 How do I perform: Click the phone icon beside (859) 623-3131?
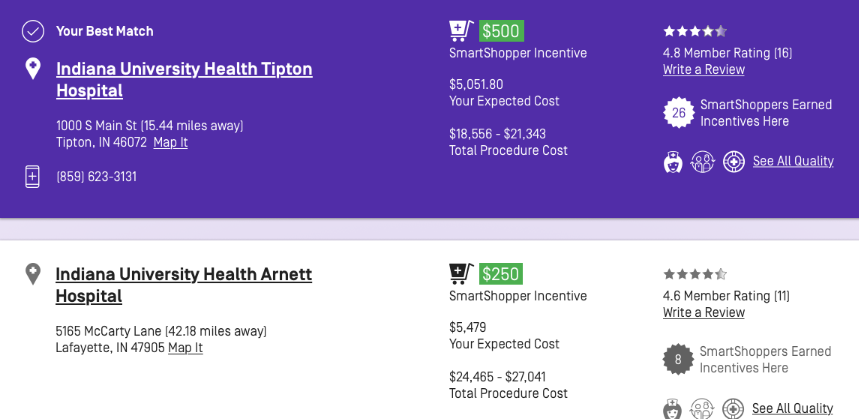33,176
